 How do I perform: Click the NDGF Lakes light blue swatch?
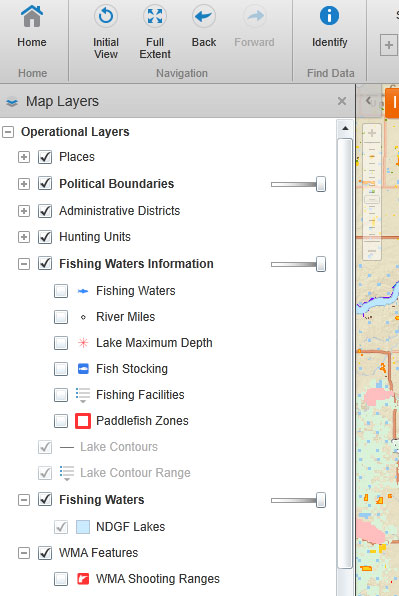(83, 527)
